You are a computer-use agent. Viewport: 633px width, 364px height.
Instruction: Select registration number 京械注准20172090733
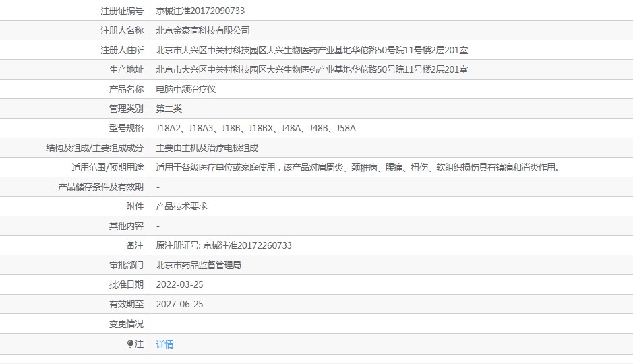200,11
